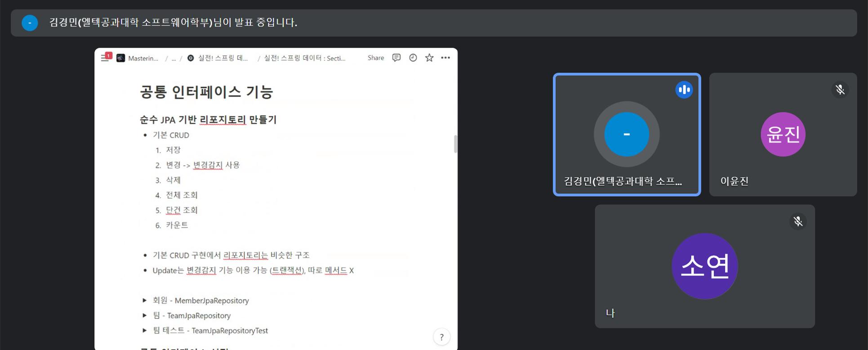Screen dimensions: 868x350
Task: Click the presenter avatar in top banner
Action: tap(30, 23)
